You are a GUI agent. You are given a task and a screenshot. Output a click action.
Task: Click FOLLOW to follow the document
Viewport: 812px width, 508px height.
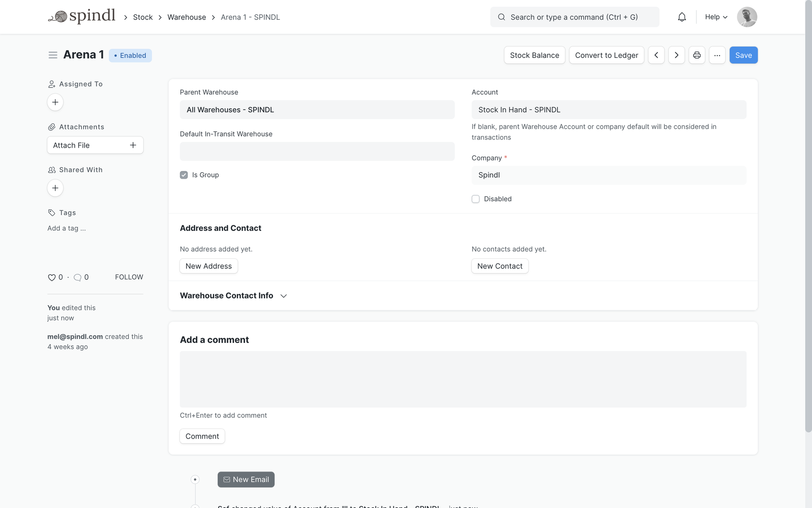(129, 278)
